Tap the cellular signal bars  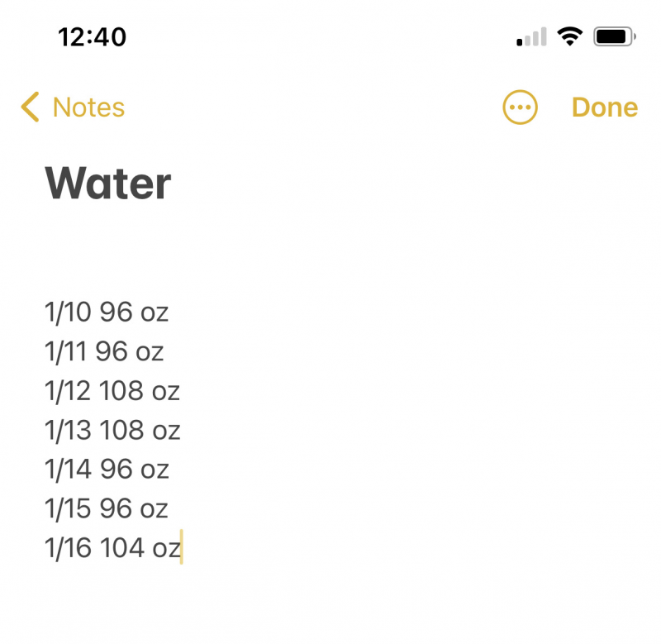pos(531,36)
